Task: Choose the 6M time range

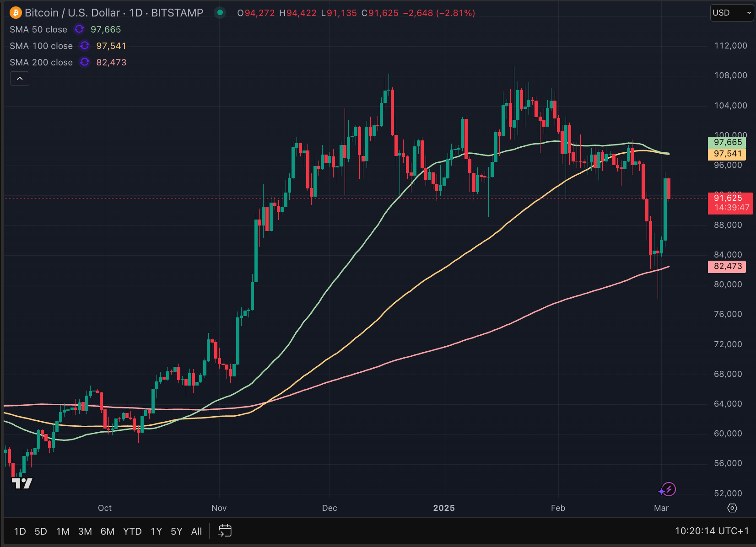Action: [108, 531]
